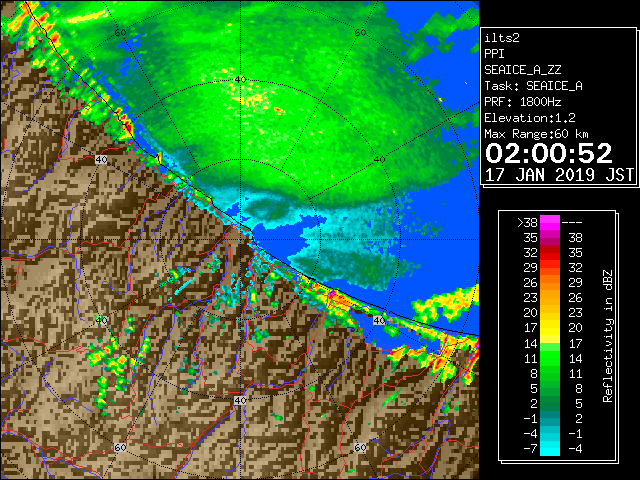Click the 40 km ring label due north of the radar
This screenshot has height=480, width=640.
240,80
